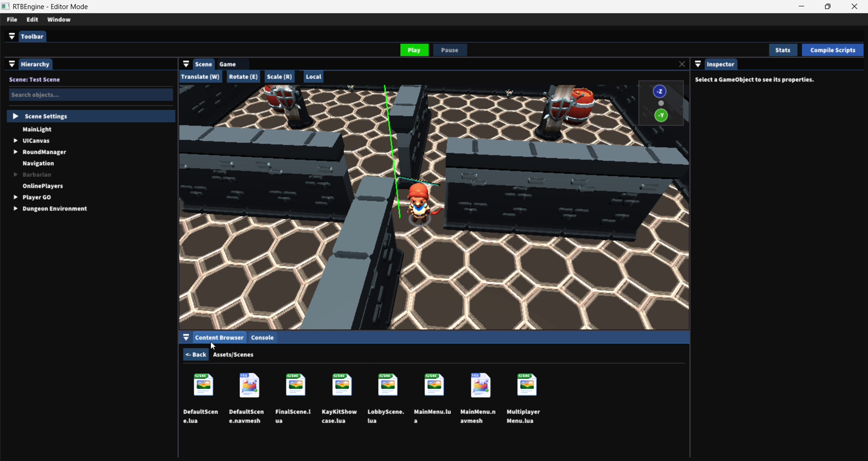This screenshot has height=461, width=868.
Task: Select the KayKitShowcase.lua scene icon
Action: pyautogui.click(x=342, y=385)
